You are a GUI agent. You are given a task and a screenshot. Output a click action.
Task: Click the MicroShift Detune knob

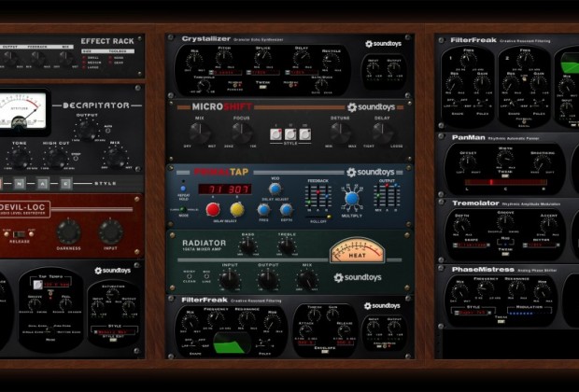(340, 133)
